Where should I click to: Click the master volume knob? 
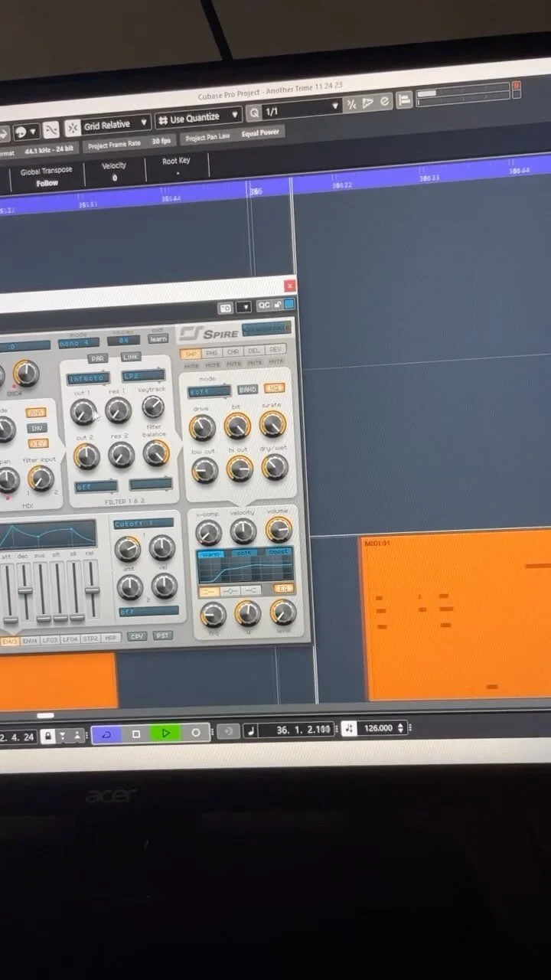[x=279, y=529]
